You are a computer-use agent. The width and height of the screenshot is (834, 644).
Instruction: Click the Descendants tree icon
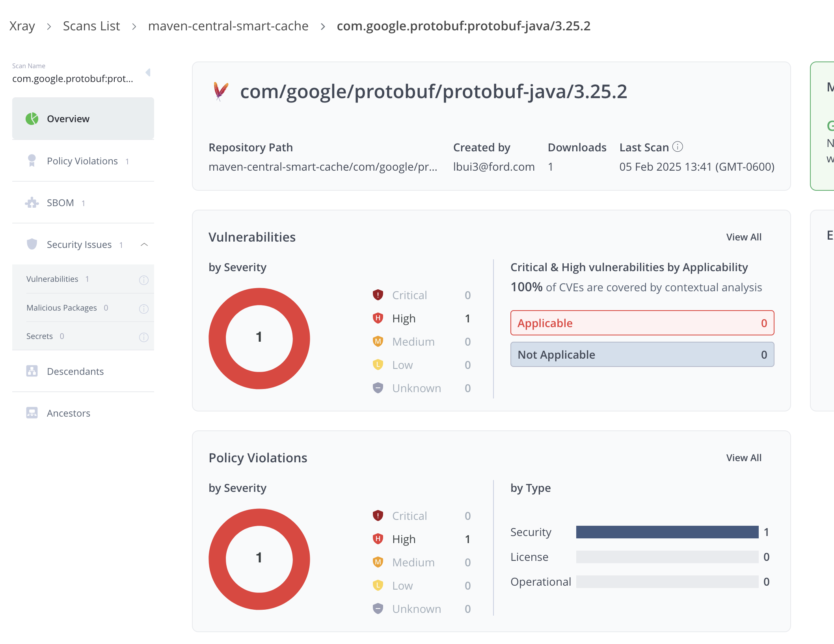[x=32, y=371]
